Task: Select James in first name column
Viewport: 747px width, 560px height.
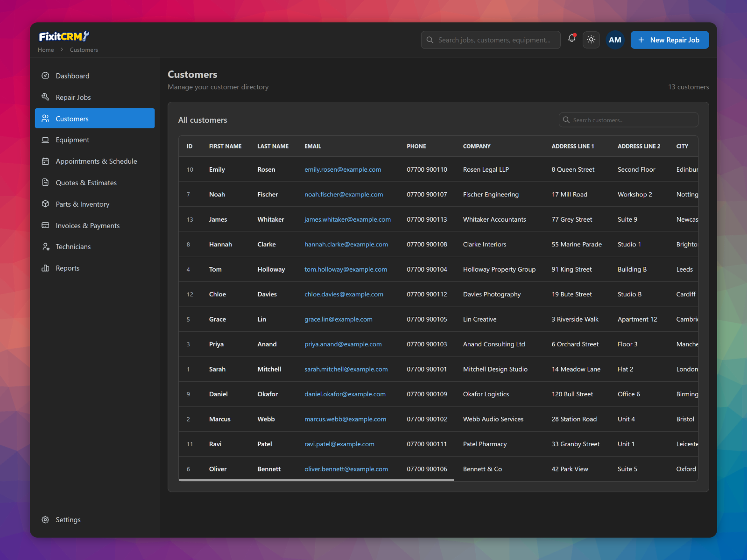Action: (x=218, y=219)
